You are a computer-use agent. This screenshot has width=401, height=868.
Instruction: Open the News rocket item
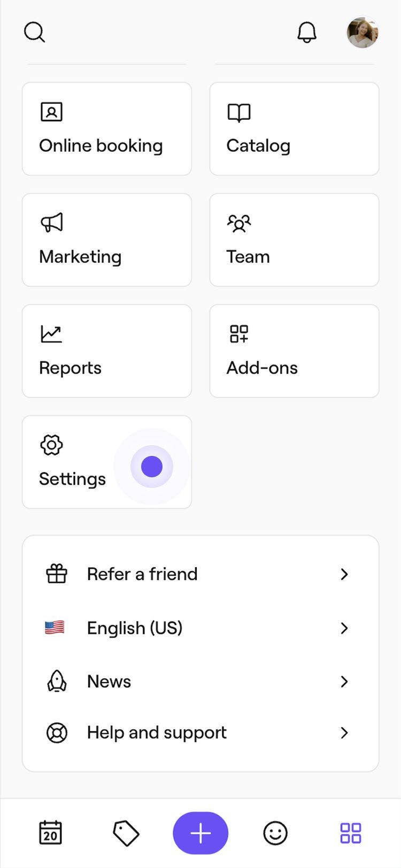click(x=109, y=681)
